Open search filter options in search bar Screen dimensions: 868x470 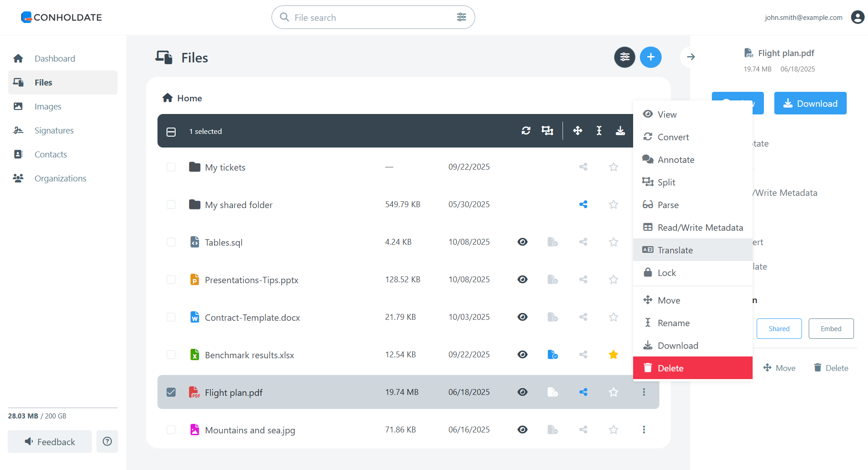[461, 17]
